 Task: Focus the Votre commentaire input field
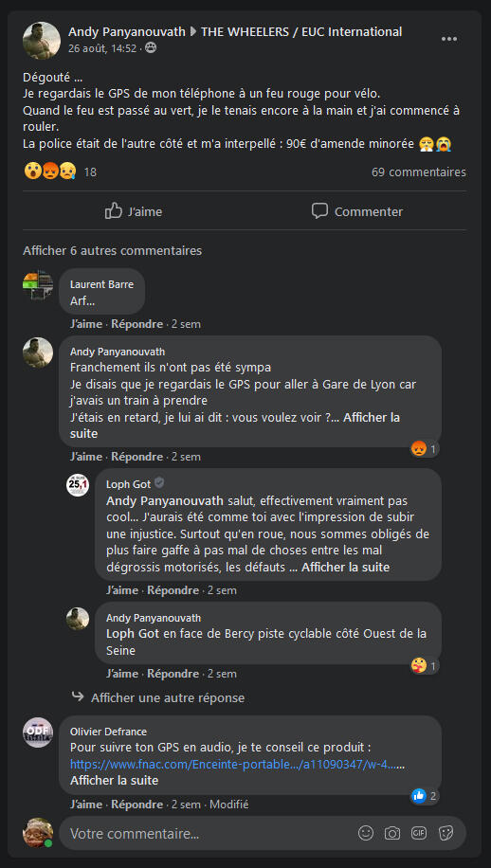click(x=210, y=833)
